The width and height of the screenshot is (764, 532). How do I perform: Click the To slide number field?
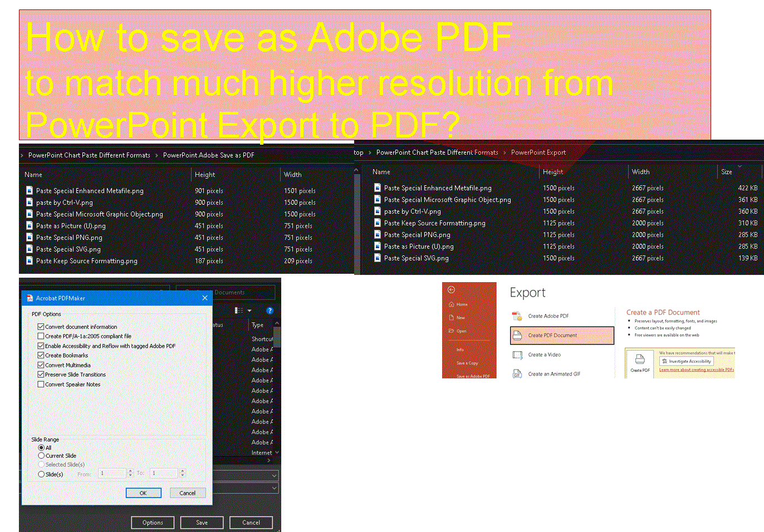click(164, 473)
